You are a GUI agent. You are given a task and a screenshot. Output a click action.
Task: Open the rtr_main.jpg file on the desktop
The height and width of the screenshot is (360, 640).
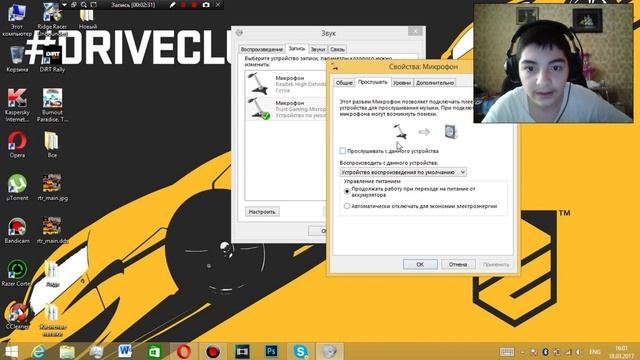tap(52, 187)
